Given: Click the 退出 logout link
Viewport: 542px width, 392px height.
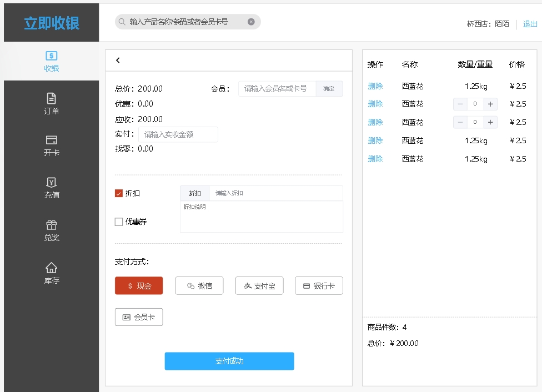Looking at the screenshot, I should (x=530, y=24).
